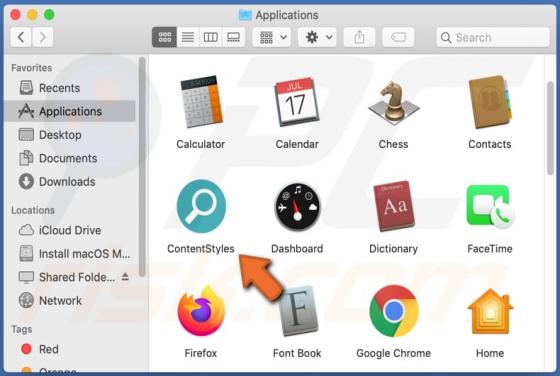Viewport: 560px width, 376px height.
Task: Click the Share toolbar button
Action: [359, 37]
